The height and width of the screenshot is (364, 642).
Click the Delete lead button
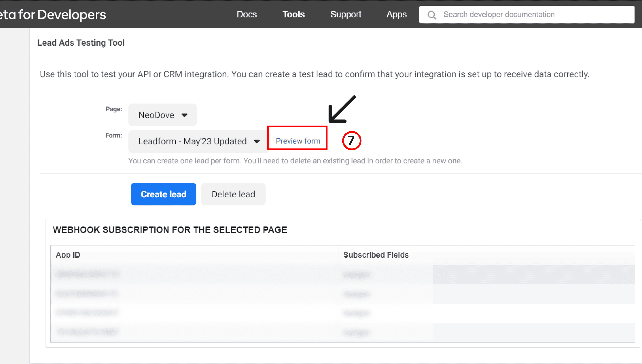point(233,194)
